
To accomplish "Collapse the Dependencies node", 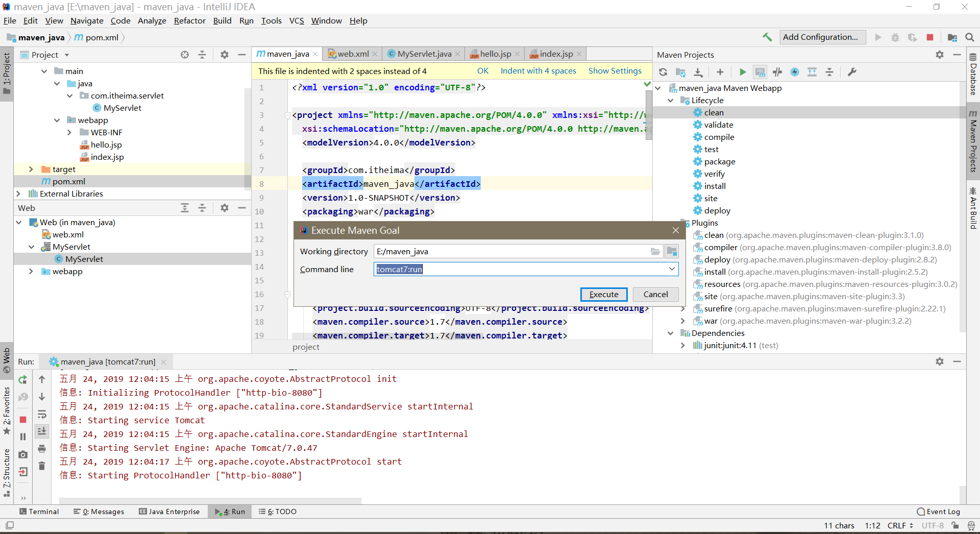I will tap(670, 333).
